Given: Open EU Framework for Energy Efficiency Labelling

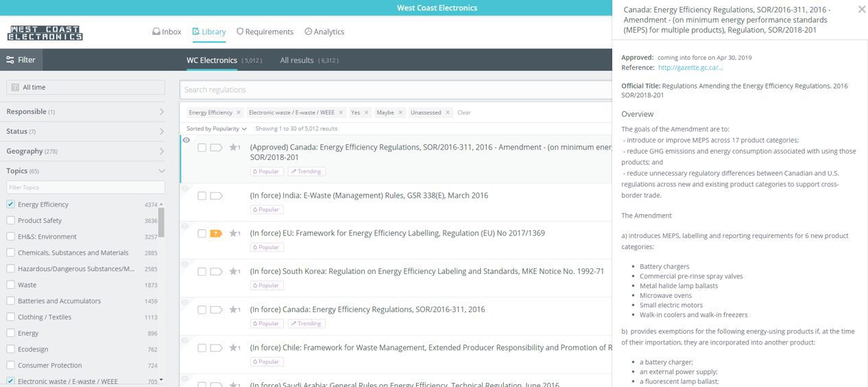Looking at the screenshot, I should tap(398, 233).
